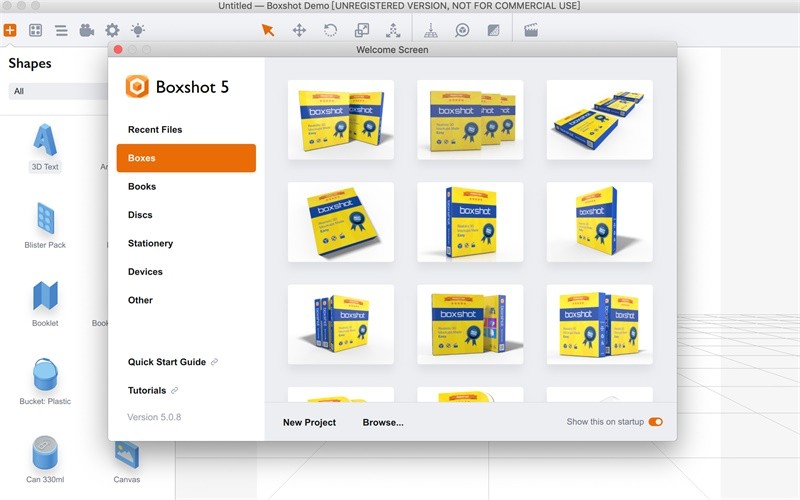The image size is (800, 500).
Task: Open the camera settings icon
Action: (x=87, y=31)
